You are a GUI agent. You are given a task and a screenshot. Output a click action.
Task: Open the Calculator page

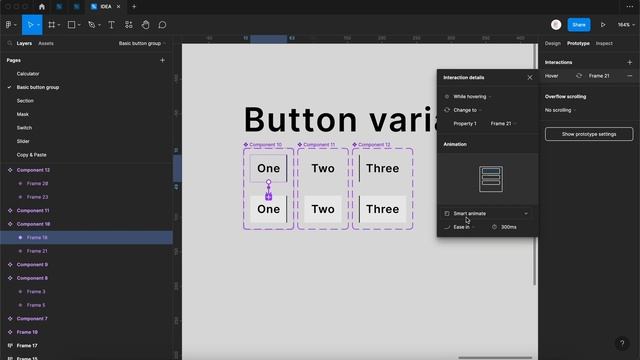[28, 74]
